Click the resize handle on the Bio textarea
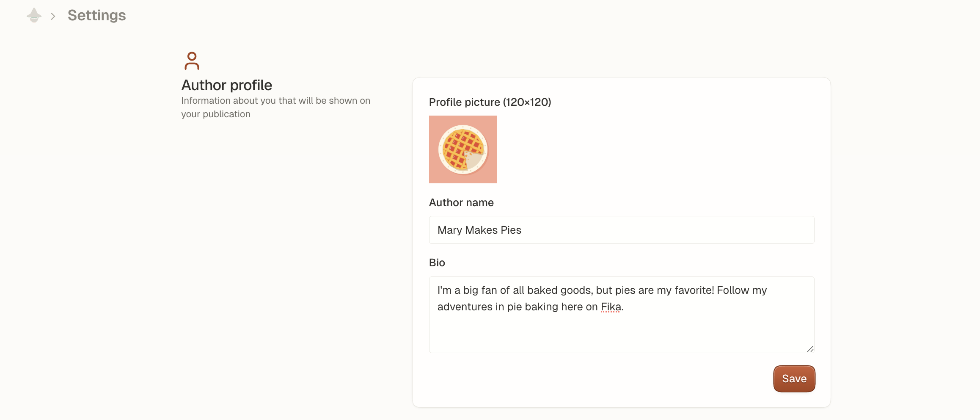The width and height of the screenshot is (980, 420). point(810,349)
